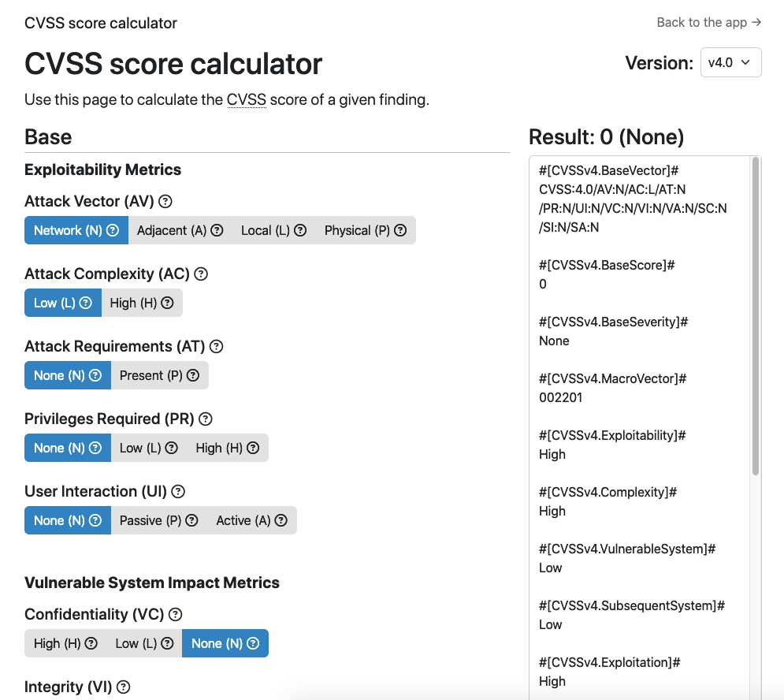Click the Result: 0 (None) heading

coord(606,137)
